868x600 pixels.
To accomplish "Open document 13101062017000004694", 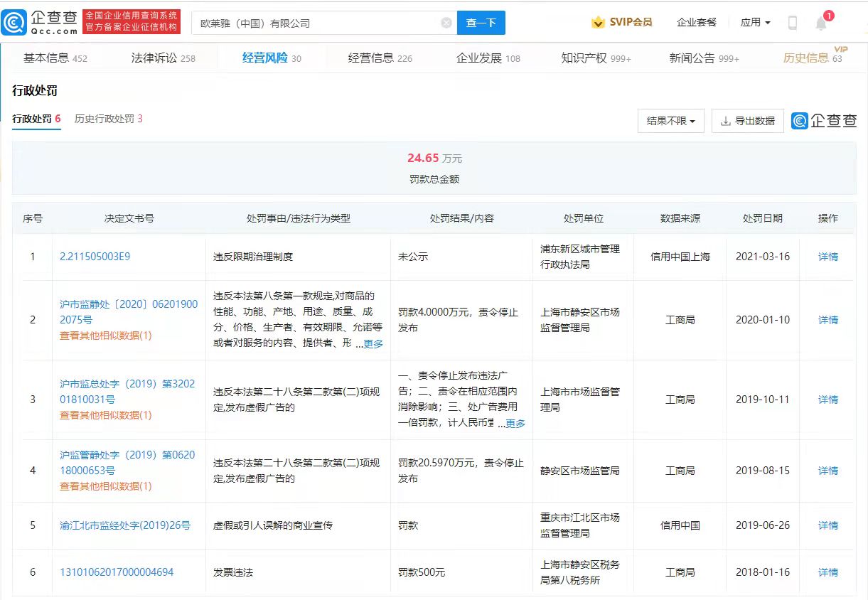I will 117,572.
